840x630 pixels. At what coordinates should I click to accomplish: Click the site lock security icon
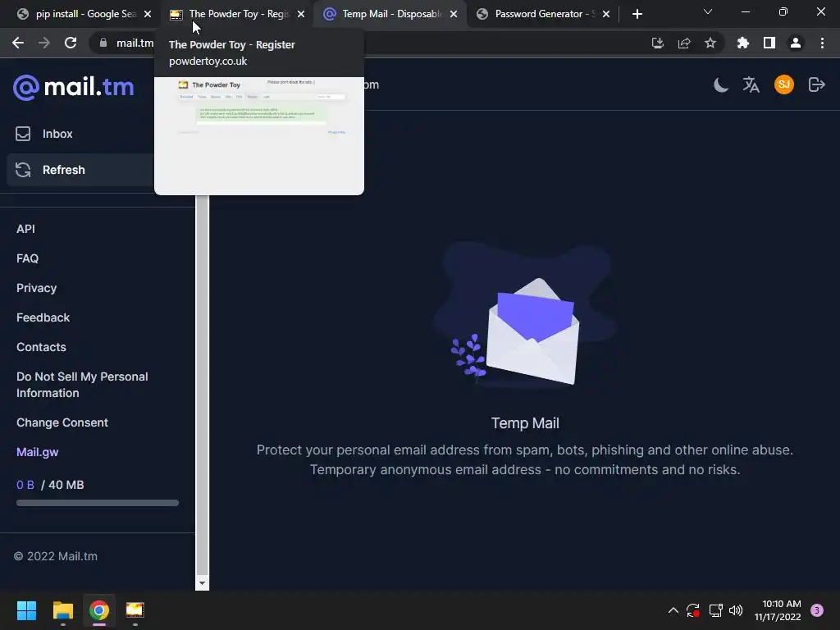click(x=103, y=43)
